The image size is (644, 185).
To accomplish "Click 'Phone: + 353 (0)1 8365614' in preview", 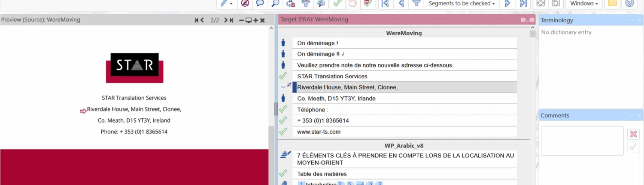I will click(x=134, y=132).
